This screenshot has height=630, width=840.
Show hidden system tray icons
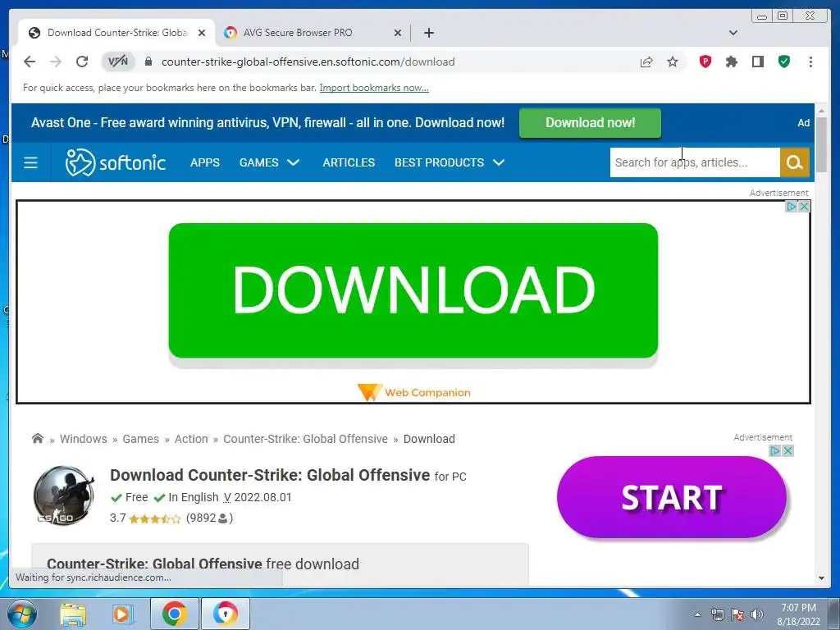point(697,614)
